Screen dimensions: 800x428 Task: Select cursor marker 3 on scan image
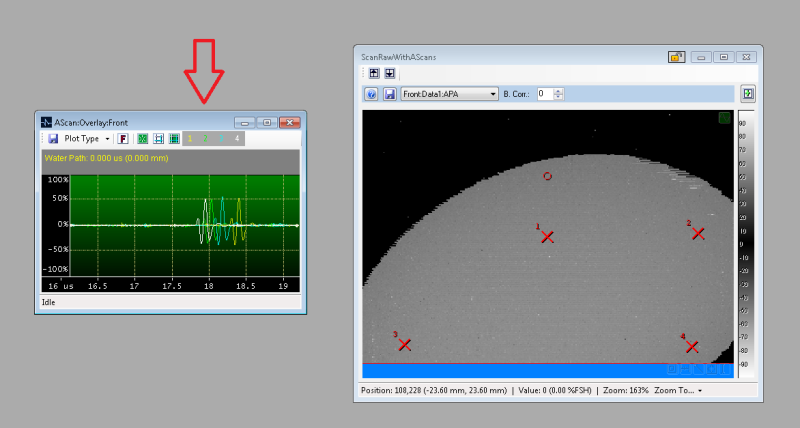(405, 345)
